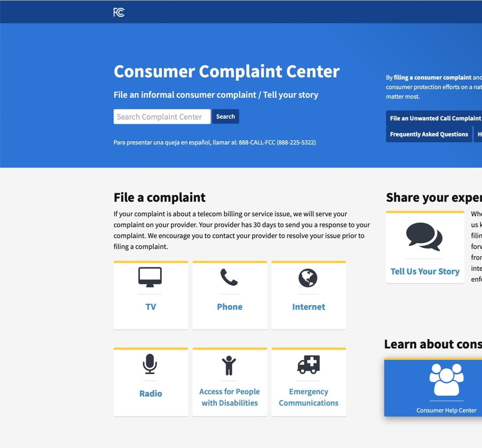Click the Consumer Complaint Center heading
482x448 pixels.
pyautogui.click(x=226, y=71)
